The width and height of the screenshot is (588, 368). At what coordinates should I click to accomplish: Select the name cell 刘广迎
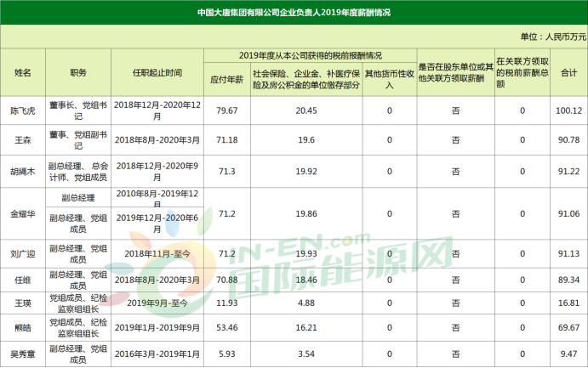tap(22, 254)
